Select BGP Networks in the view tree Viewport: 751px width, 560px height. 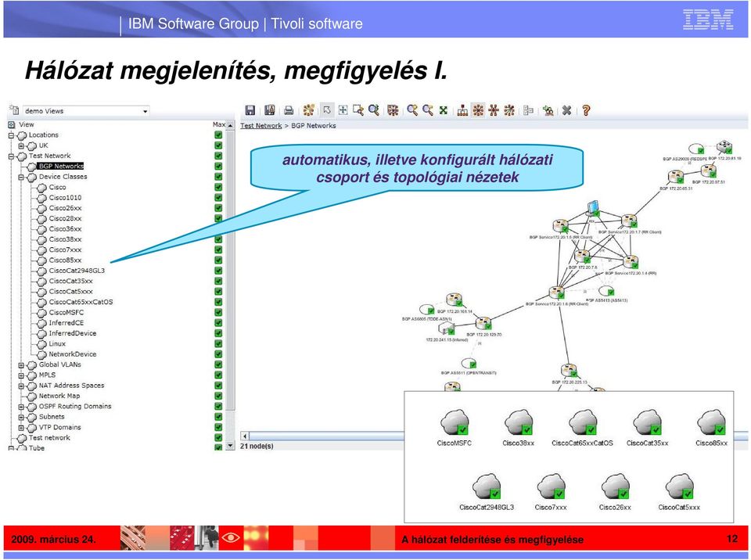(x=61, y=167)
